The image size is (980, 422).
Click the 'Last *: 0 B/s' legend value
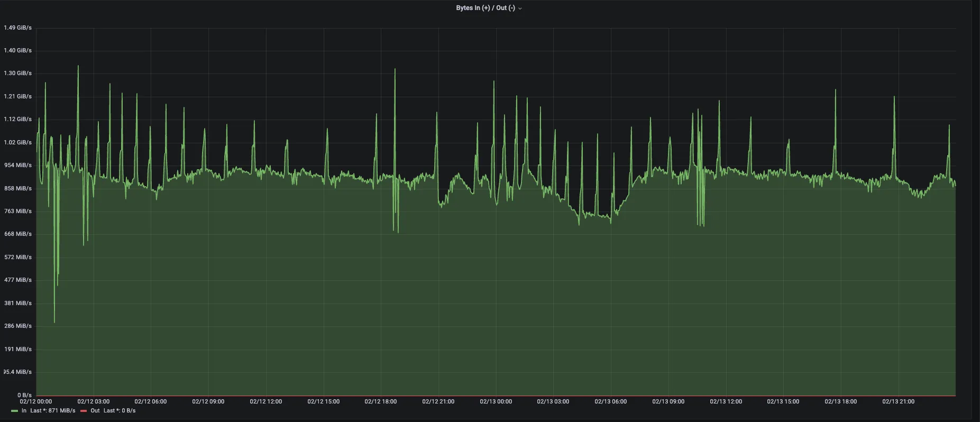[x=120, y=410]
